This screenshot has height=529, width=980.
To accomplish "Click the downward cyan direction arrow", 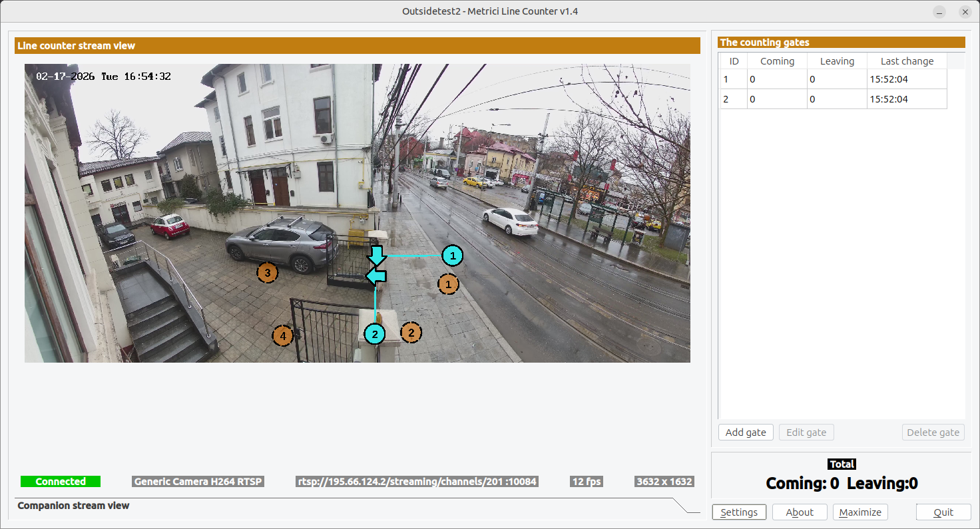I will point(377,256).
